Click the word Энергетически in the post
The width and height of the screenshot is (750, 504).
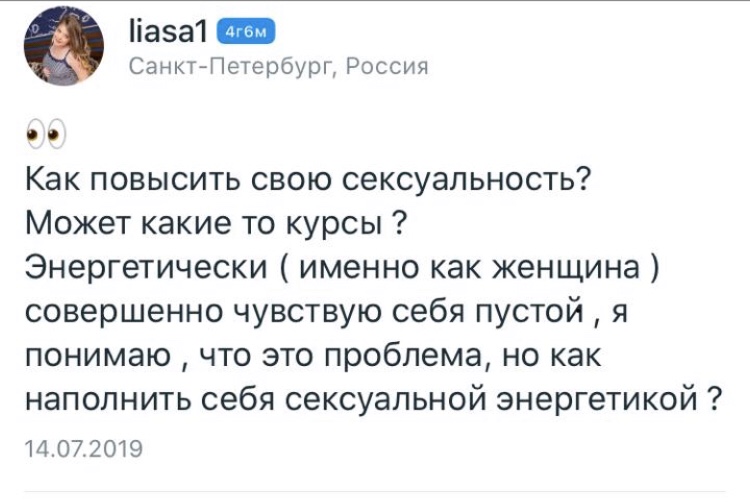click(146, 268)
